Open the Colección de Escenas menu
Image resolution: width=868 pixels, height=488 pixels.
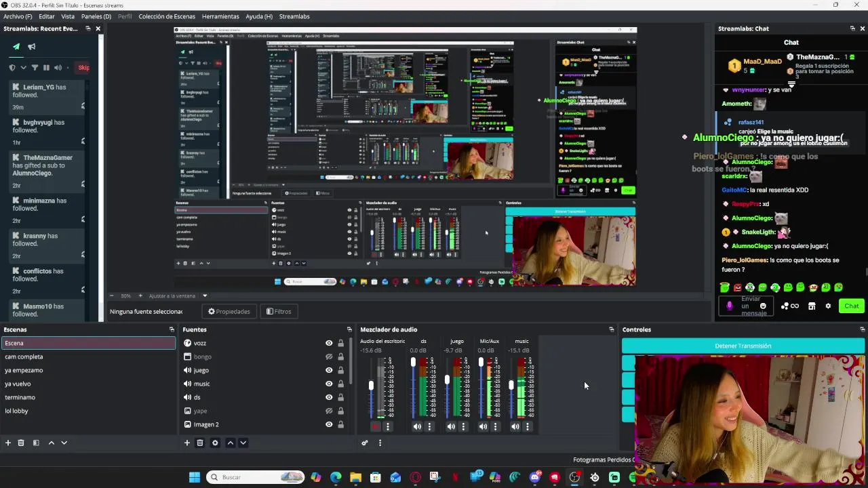tap(167, 16)
